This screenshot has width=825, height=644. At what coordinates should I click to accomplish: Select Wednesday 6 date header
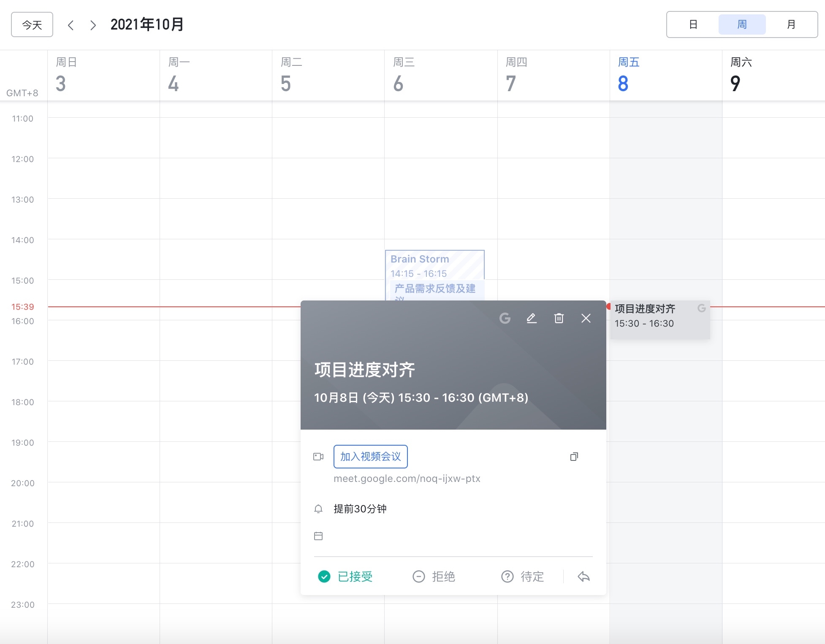(x=441, y=76)
